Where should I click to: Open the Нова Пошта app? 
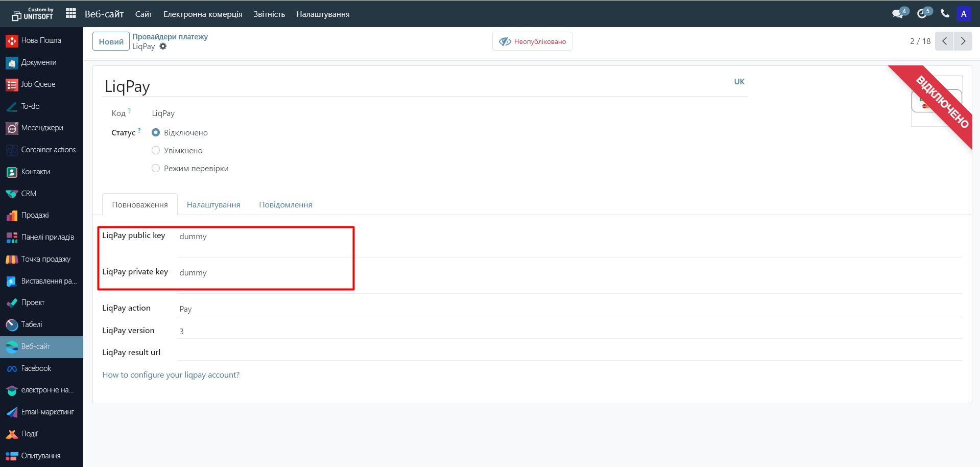coord(41,40)
